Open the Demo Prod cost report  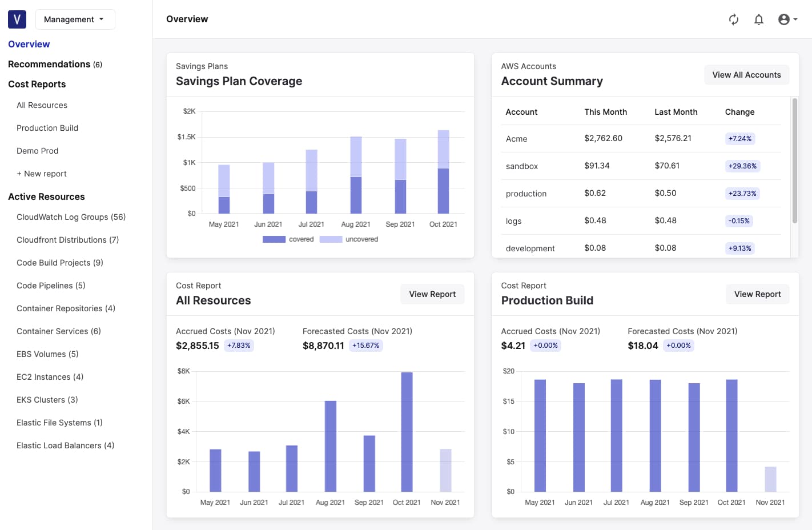pos(37,150)
